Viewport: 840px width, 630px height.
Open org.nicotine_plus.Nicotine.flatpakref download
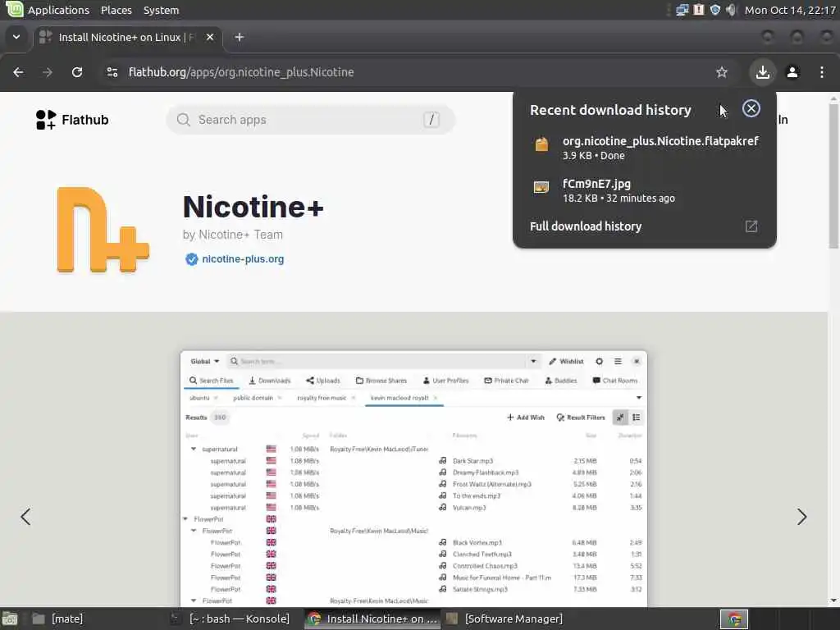tap(645, 148)
